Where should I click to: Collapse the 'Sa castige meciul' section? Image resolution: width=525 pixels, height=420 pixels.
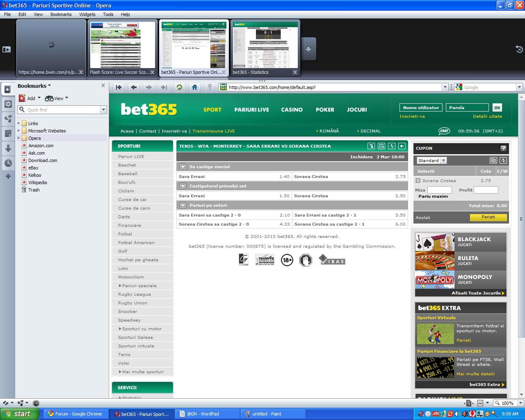click(183, 167)
